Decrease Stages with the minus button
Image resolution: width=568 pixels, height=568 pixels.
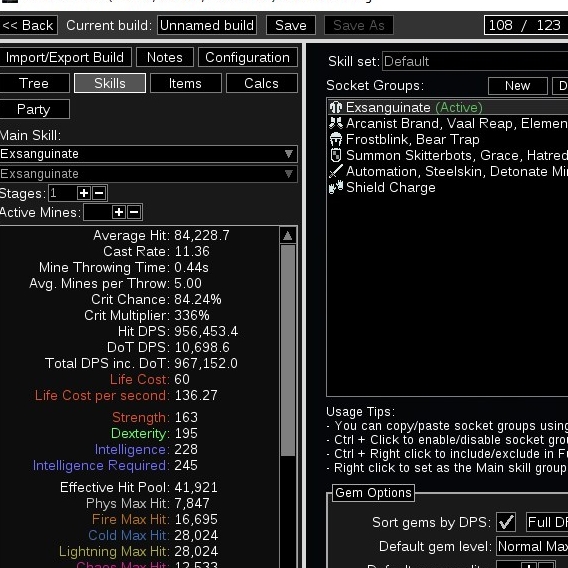(x=99, y=193)
